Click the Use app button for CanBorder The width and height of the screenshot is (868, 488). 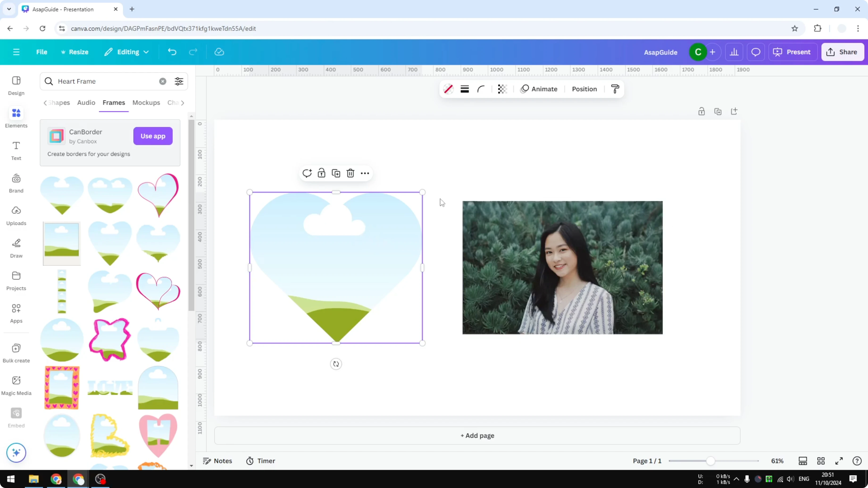click(153, 136)
